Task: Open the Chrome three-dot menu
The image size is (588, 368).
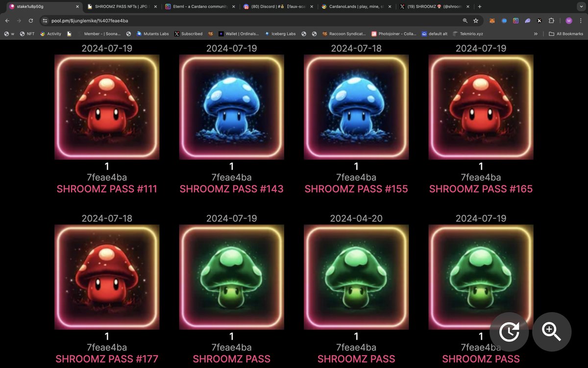Action: (x=580, y=21)
